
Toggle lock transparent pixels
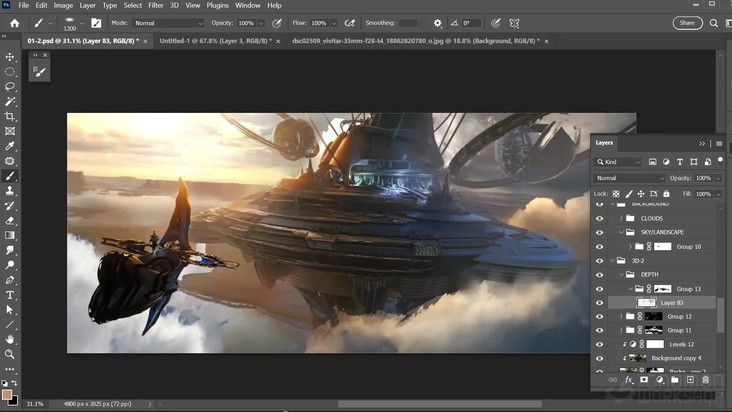616,194
